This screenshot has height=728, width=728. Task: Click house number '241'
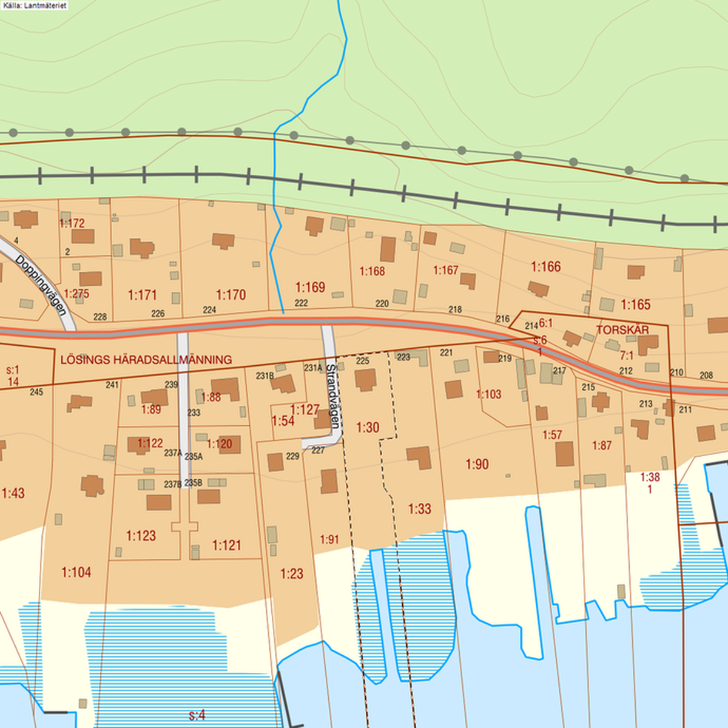point(112,385)
